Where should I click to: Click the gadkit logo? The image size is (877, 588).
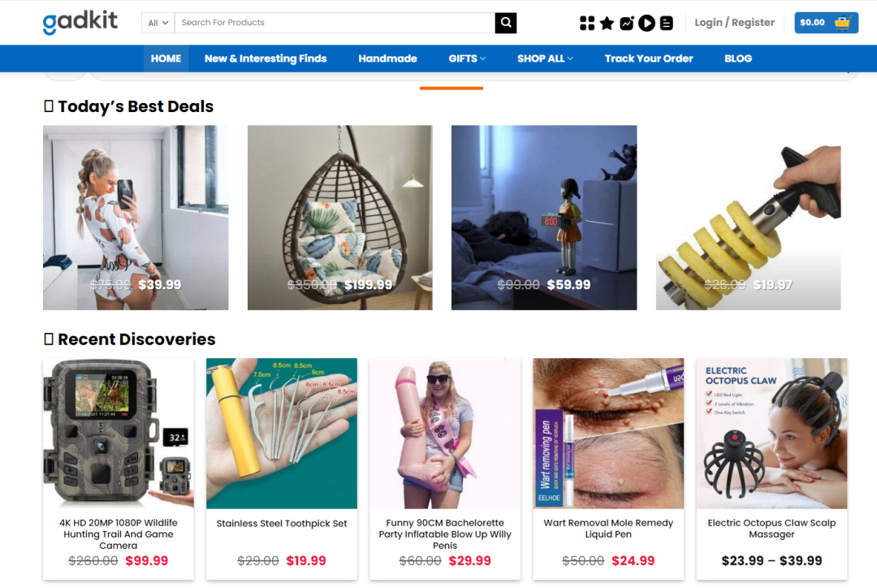(x=80, y=23)
